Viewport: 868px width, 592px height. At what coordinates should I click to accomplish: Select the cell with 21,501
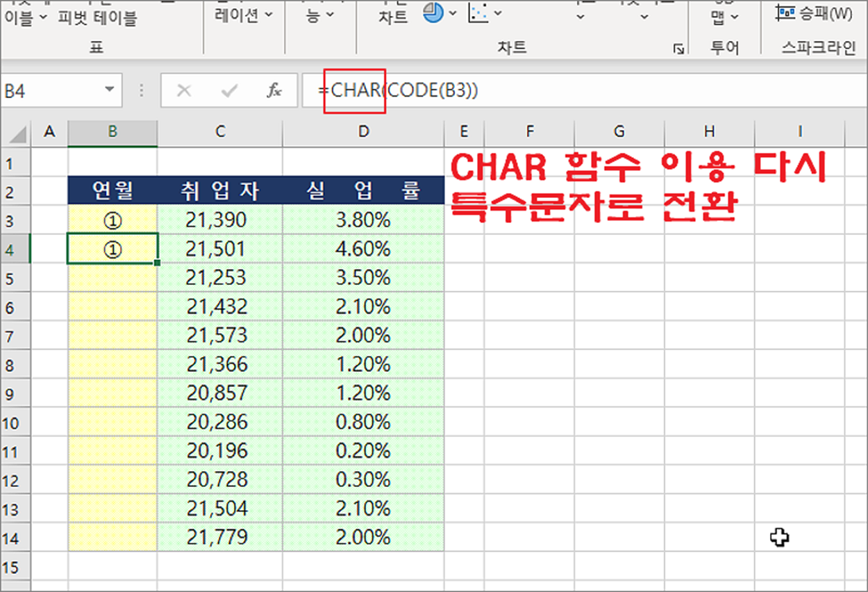(220, 249)
